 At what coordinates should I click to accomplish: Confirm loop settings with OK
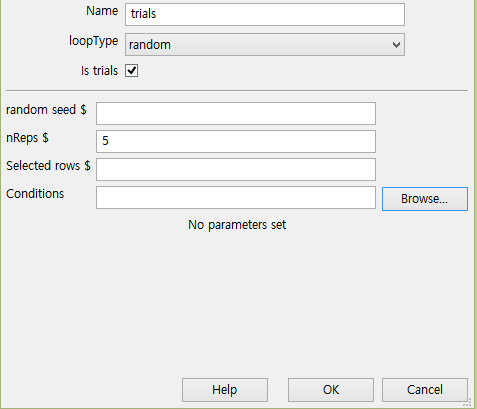[x=331, y=390]
